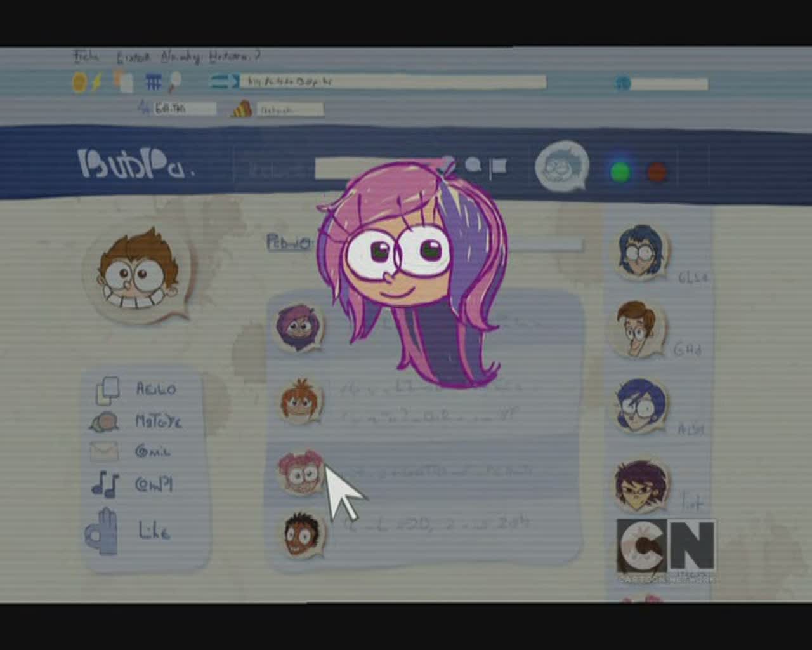Click the search field in blue header
Screen dimensions: 812x650
click(x=355, y=169)
